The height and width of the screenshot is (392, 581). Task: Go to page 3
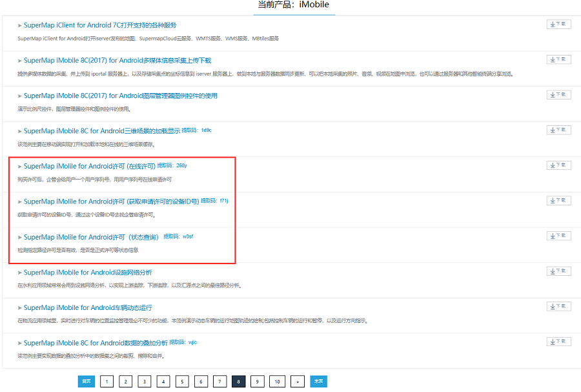[x=145, y=381]
